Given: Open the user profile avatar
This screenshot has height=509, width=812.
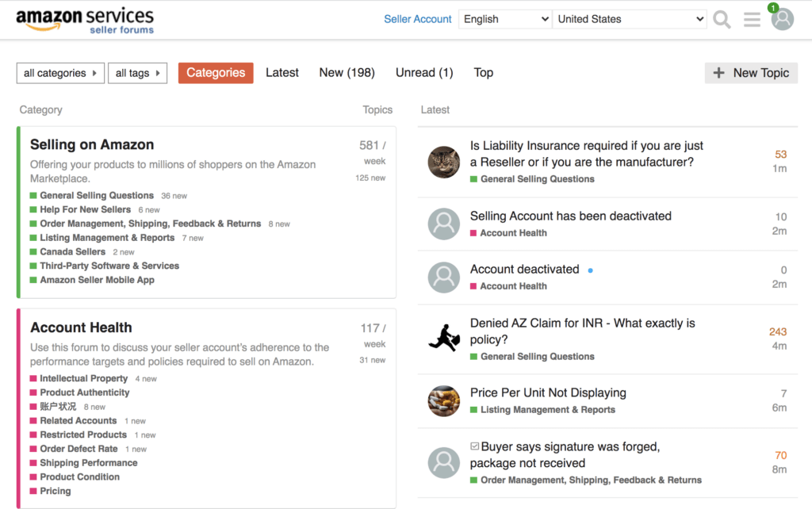Looking at the screenshot, I should (x=783, y=20).
